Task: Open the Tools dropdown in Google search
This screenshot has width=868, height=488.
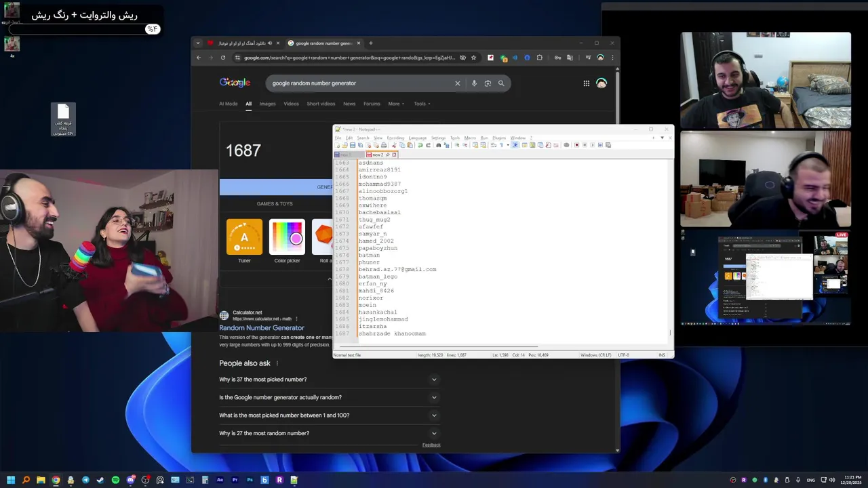Action: tap(422, 104)
